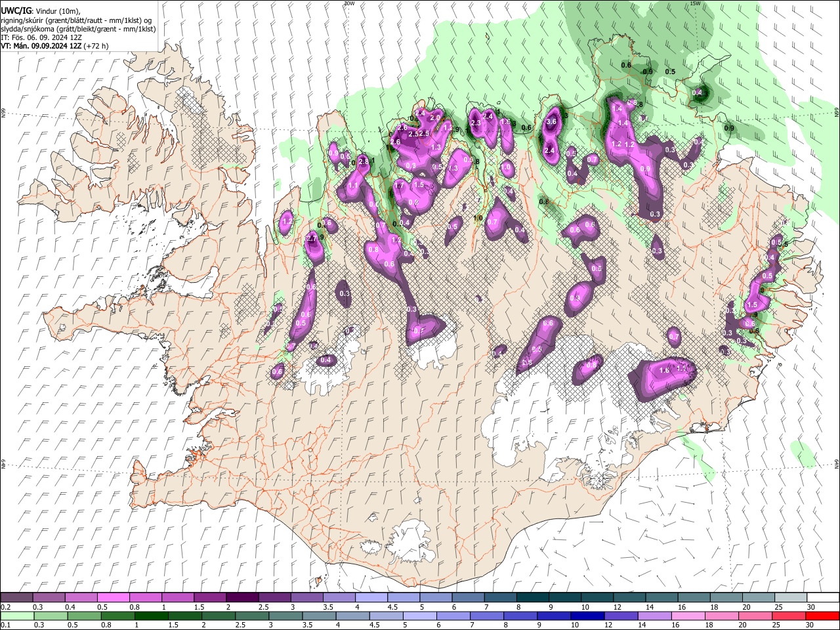Click the "30" label under the snow legend bar
840x630 pixels.
[810, 607]
